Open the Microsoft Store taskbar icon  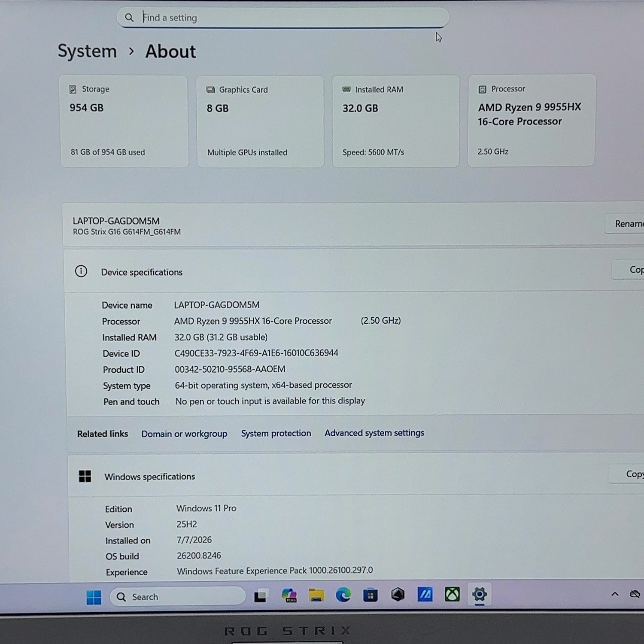pyautogui.click(x=370, y=595)
